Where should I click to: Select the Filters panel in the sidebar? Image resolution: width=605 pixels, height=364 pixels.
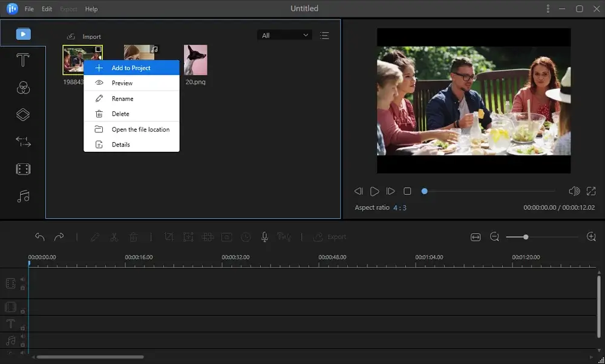click(23, 87)
